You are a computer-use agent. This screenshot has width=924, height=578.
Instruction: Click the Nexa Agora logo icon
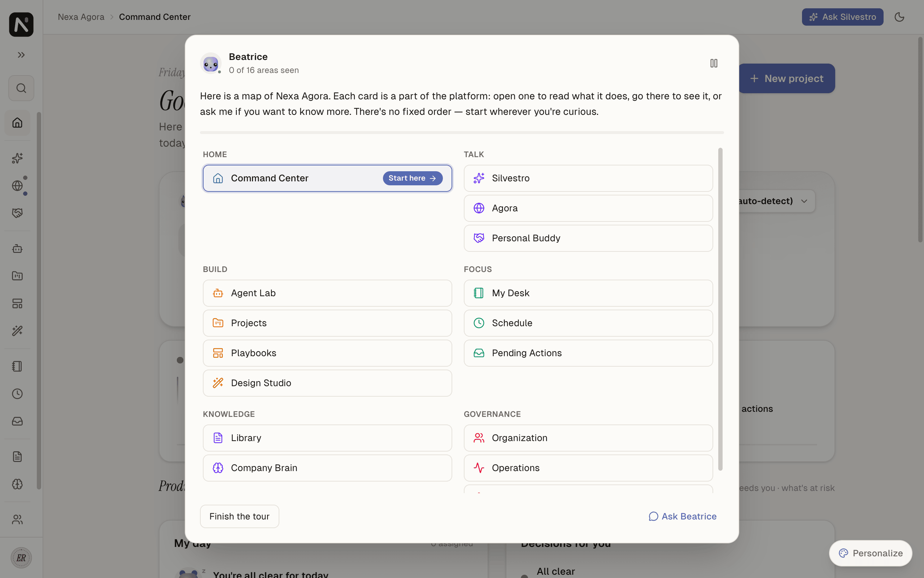[21, 25]
